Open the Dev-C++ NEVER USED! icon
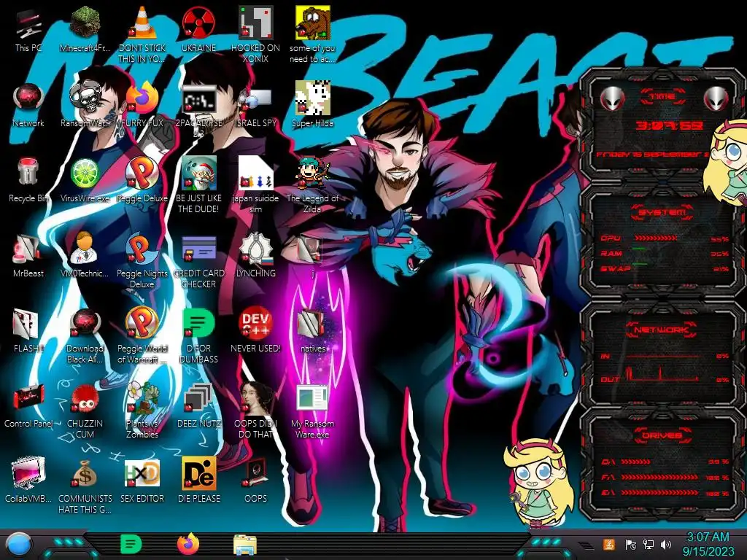747x560 pixels. click(255, 323)
